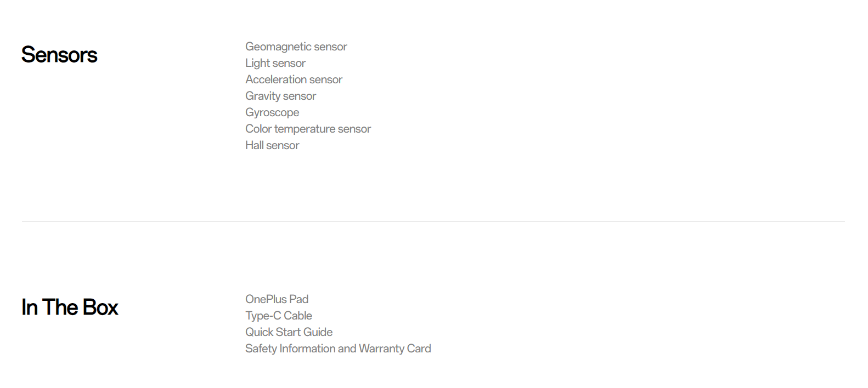
Task: Click the word "Color" in sensors list
Action: coord(258,129)
